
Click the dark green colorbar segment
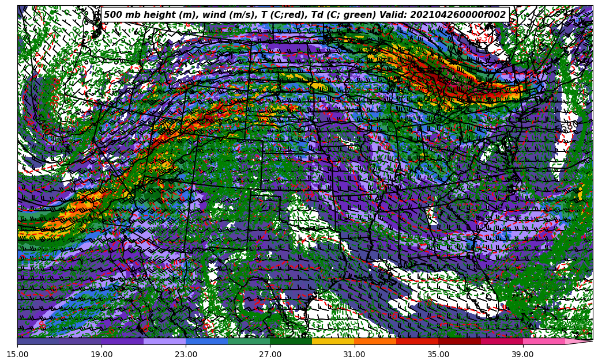[291, 341]
